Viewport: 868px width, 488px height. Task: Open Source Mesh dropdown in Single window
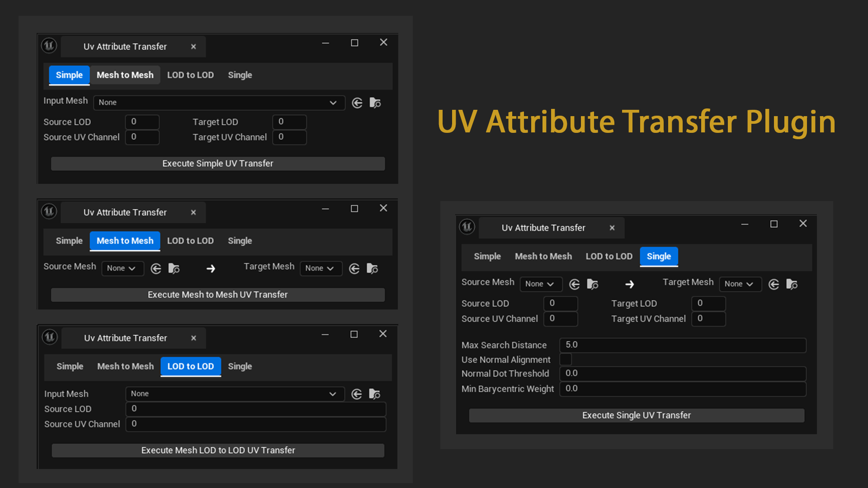pos(541,284)
